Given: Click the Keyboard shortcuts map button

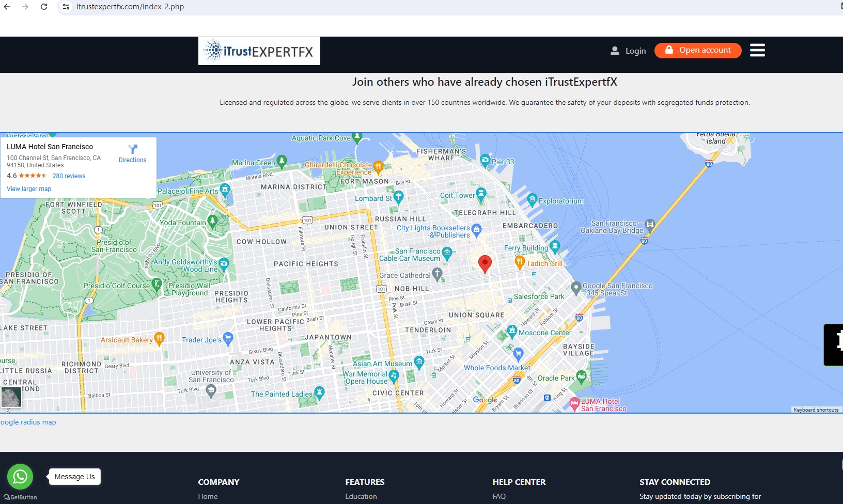Looking at the screenshot, I should pyautogui.click(x=816, y=409).
